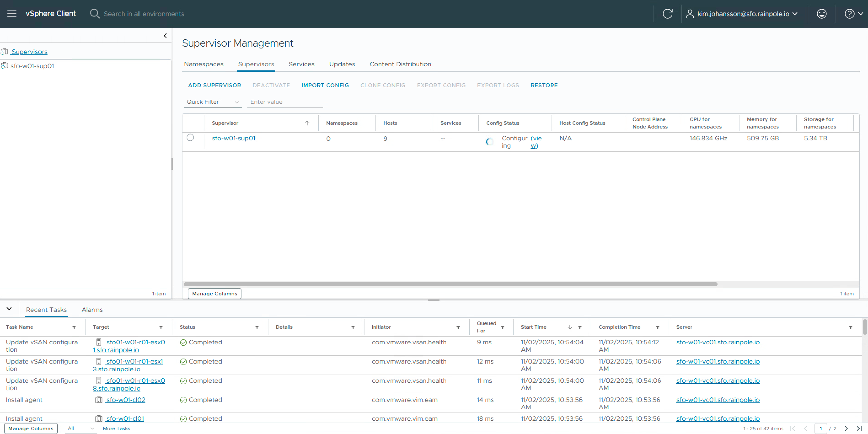
Task: Open the hamburger main menu
Action: click(x=12, y=13)
